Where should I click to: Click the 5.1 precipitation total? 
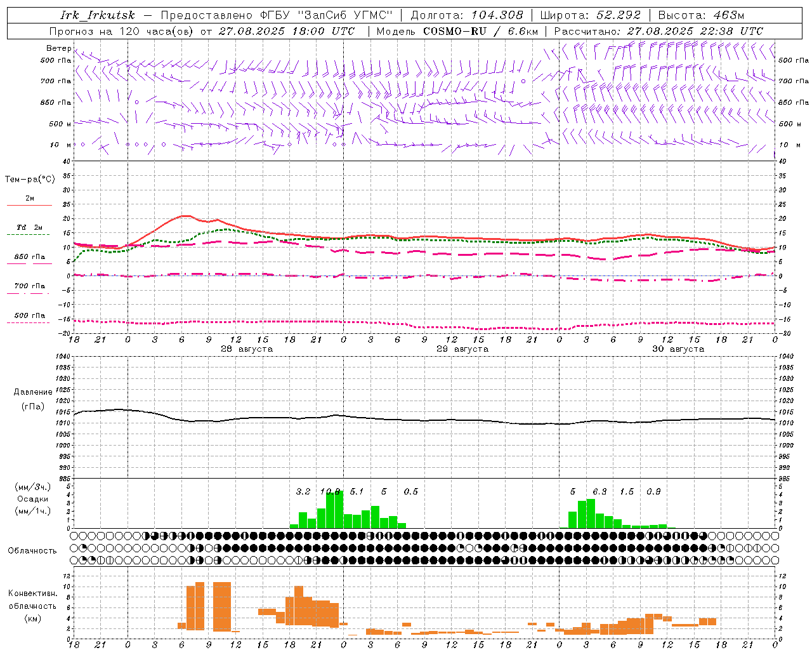point(357,492)
